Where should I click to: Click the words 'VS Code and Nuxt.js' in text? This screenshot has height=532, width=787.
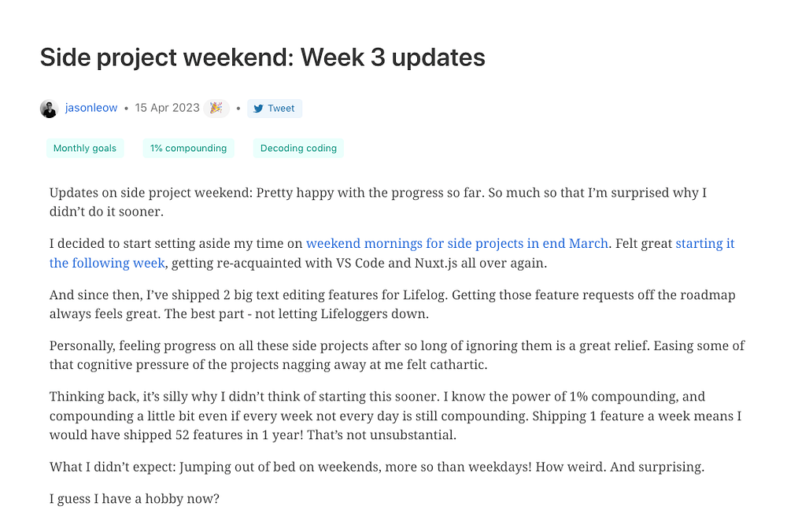click(x=397, y=263)
